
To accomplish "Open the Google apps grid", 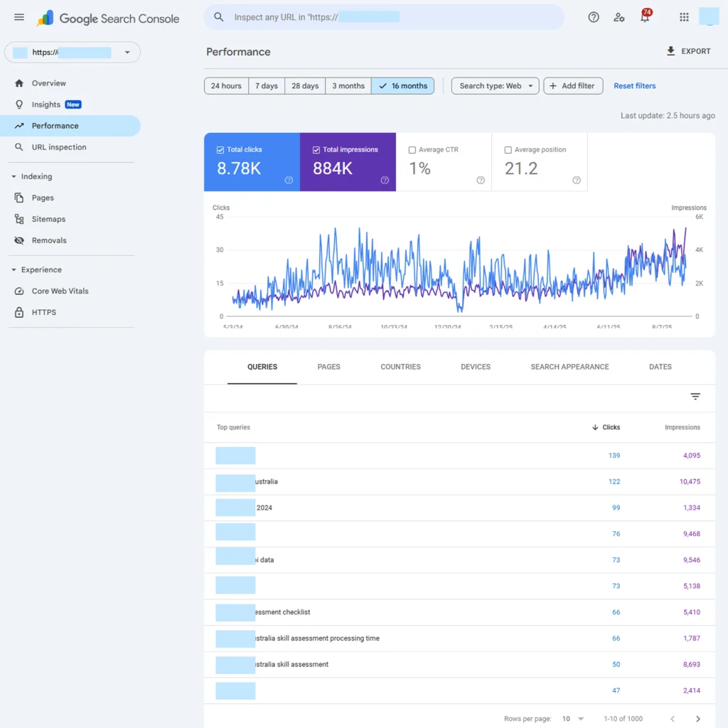I will [x=684, y=18].
